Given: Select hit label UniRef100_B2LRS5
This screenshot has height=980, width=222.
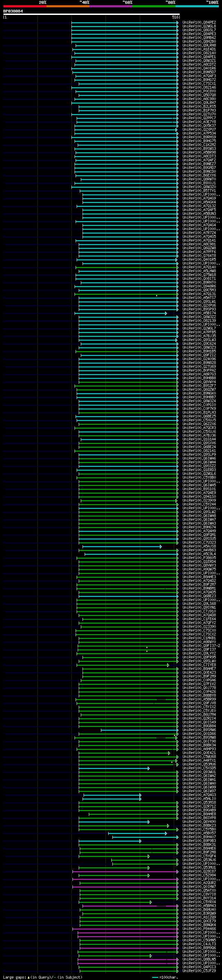Looking at the screenshot, I should coord(199,106).
